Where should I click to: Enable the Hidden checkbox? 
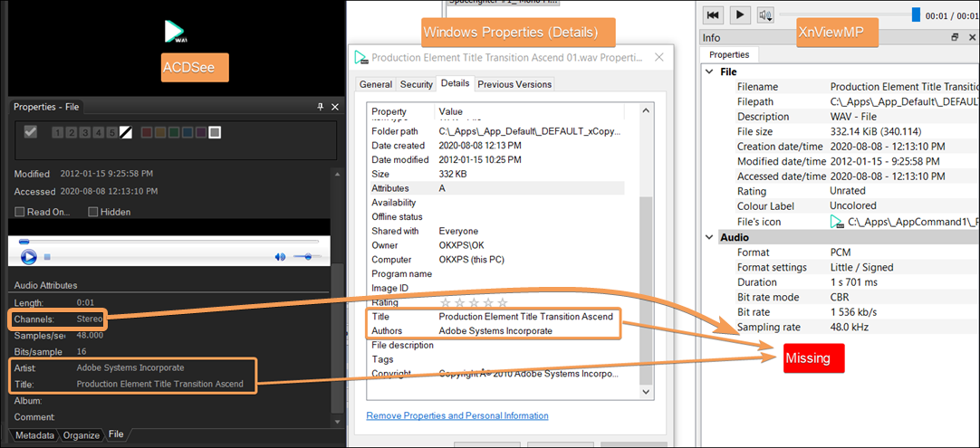click(x=93, y=212)
